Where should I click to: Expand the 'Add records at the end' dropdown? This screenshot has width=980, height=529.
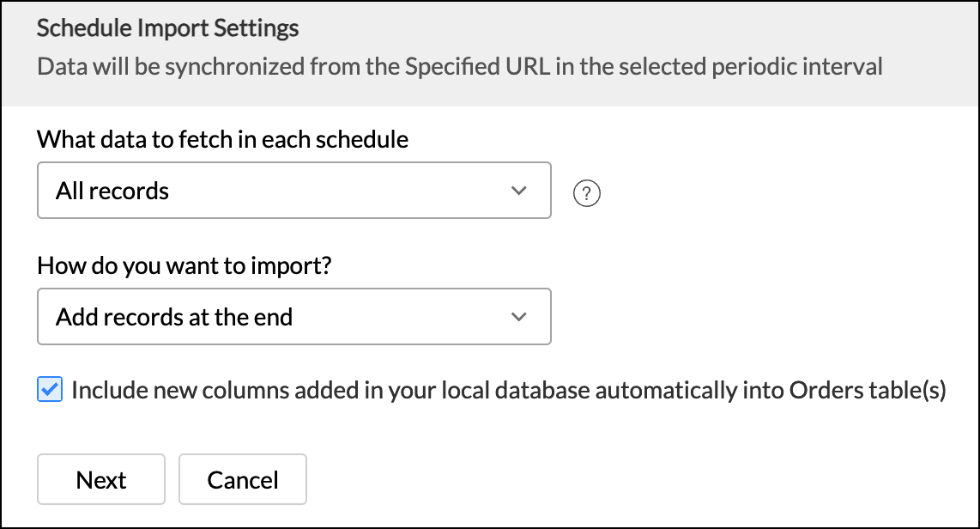coord(293,316)
